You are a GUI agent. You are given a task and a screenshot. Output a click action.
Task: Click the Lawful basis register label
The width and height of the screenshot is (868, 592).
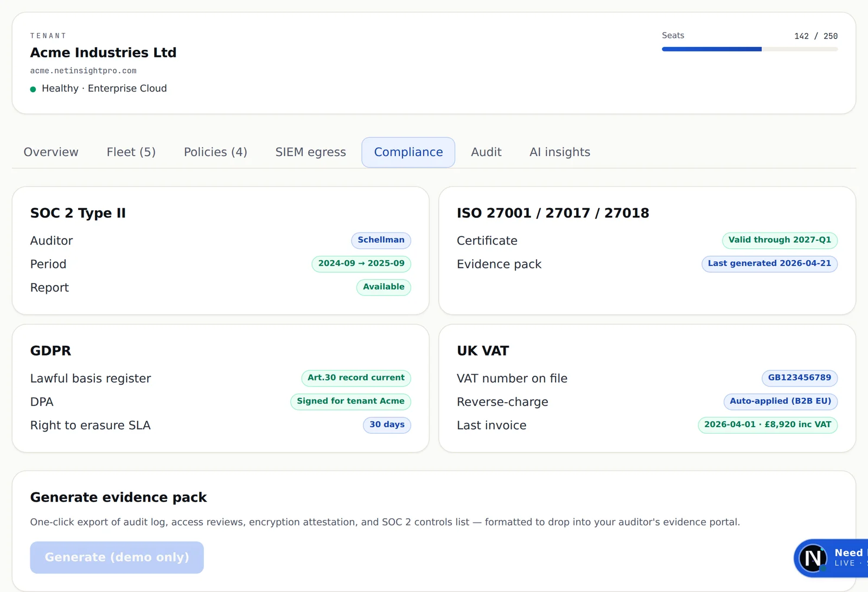click(x=91, y=378)
